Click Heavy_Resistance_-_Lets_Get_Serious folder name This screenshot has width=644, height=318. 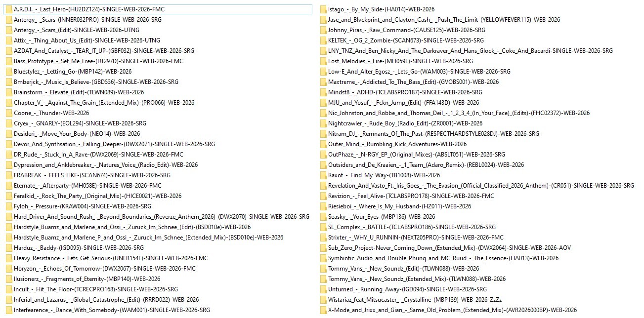111,258
